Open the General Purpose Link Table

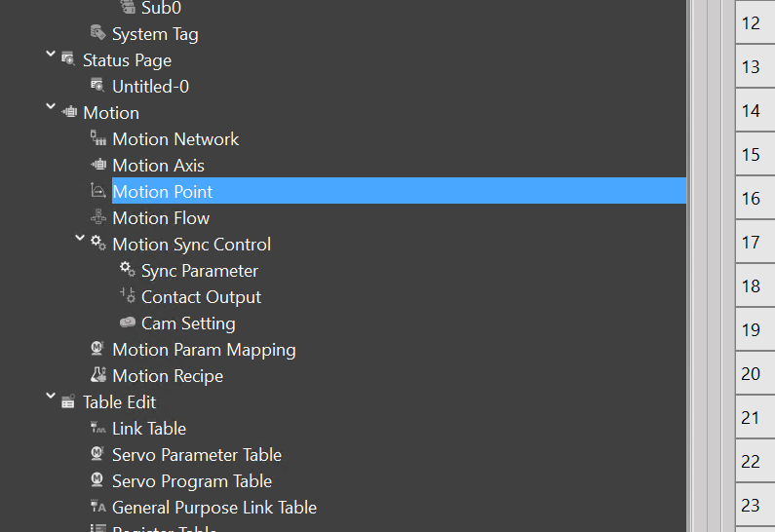(213, 508)
